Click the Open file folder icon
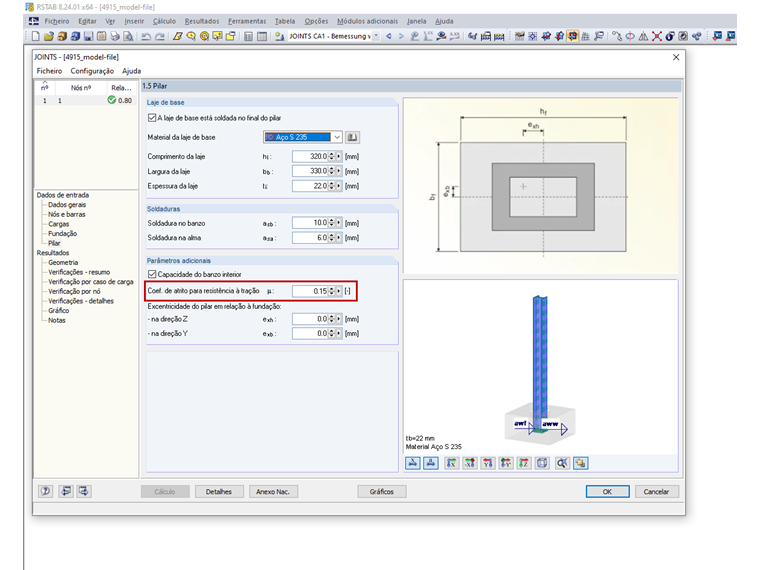Screen dimensions: 760x570 coord(48,36)
